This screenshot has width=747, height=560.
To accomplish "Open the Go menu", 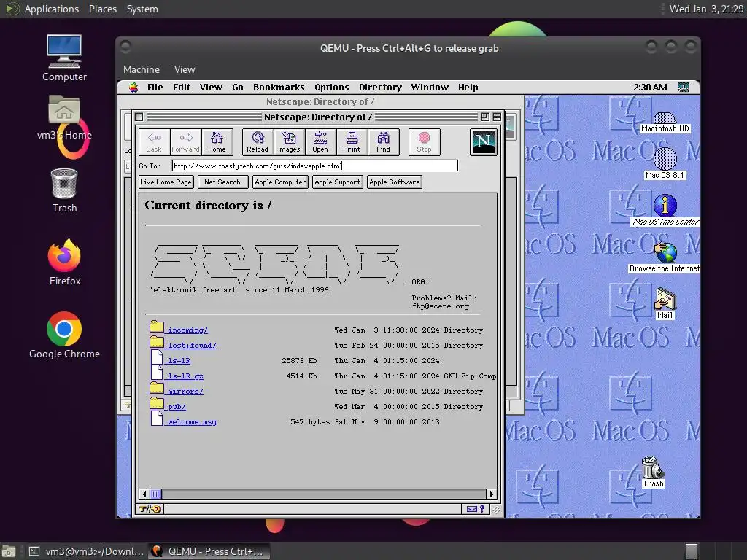I will (x=238, y=87).
